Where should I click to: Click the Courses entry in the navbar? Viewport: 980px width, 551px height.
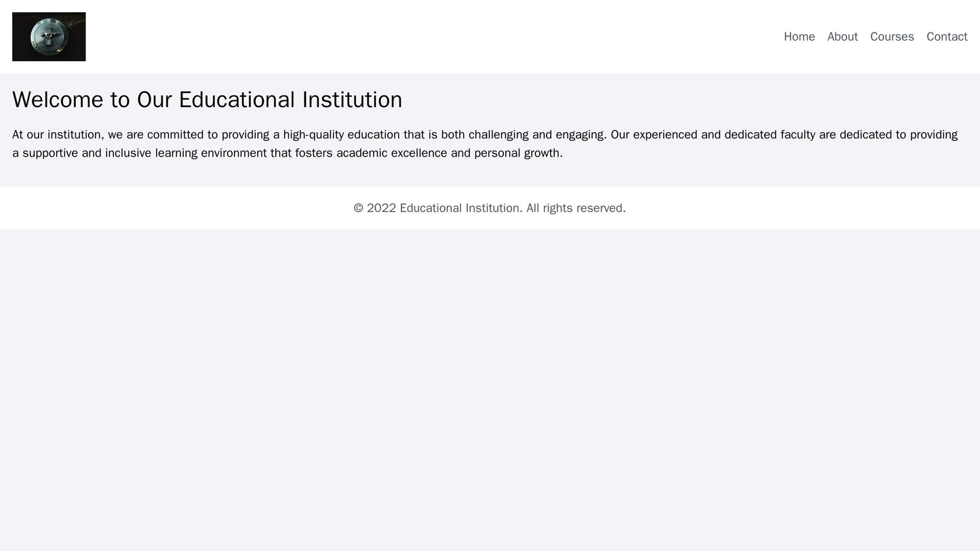pos(892,37)
